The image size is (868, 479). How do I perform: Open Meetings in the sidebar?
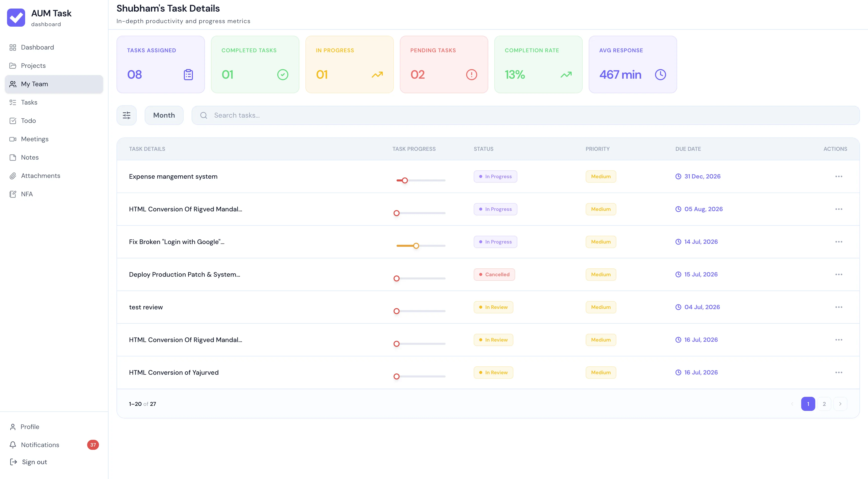pyautogui.click(x=54, y=139)
